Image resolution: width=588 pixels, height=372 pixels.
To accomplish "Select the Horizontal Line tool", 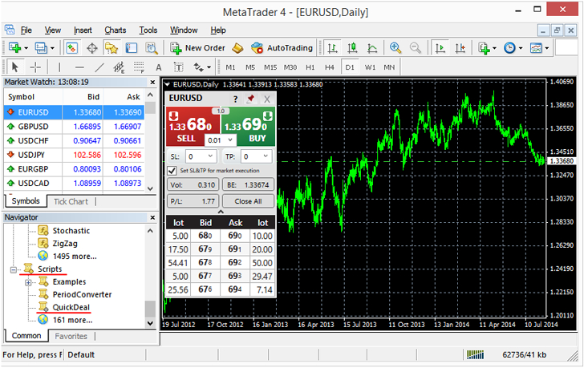I will point(79,67).
